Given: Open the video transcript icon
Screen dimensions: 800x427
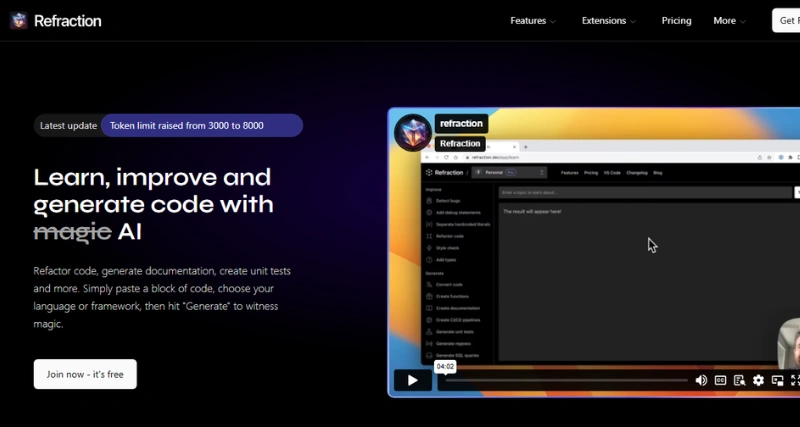Looking at the screenshot, I should 739,380.
